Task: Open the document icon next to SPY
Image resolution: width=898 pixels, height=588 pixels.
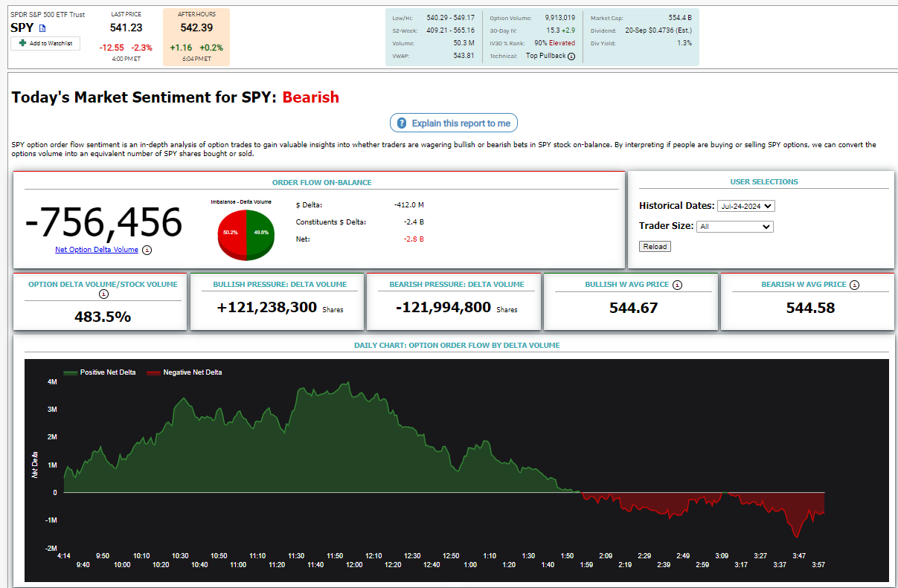Action: pyautogui.click(x=42, y=28)
